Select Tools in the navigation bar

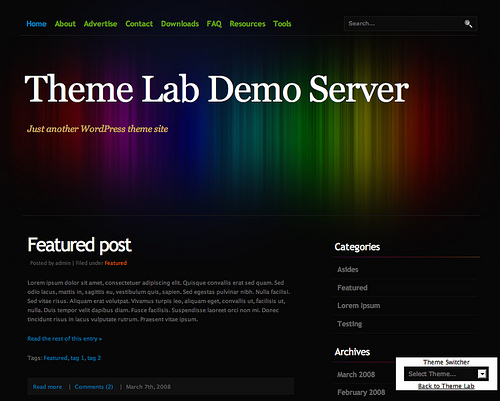(x=282, y=24)
